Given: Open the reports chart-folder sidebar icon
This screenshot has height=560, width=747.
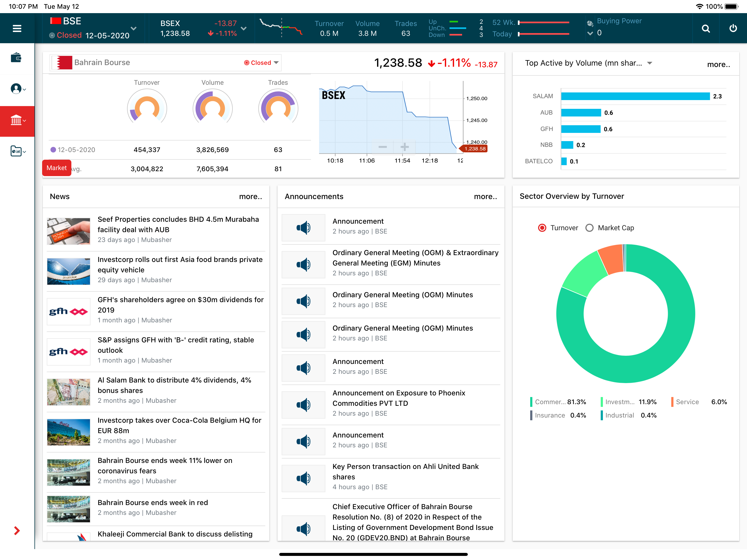Looking at the screenshot, I should pyautogui.click(x=16, y=151).
